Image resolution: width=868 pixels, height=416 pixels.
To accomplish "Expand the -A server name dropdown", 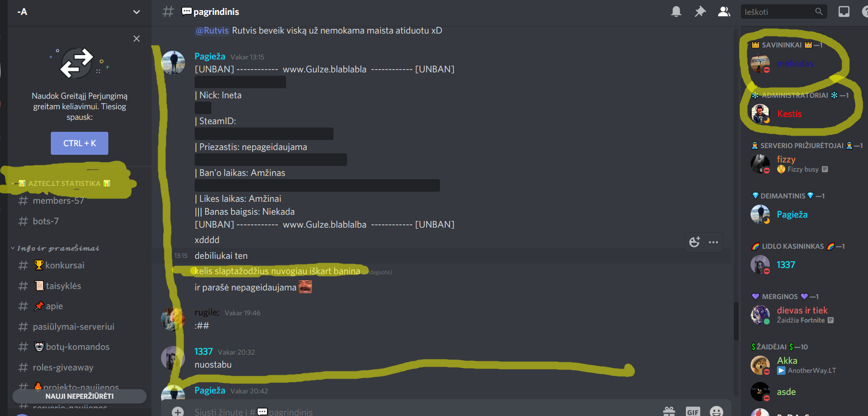I will coord(137,12).
